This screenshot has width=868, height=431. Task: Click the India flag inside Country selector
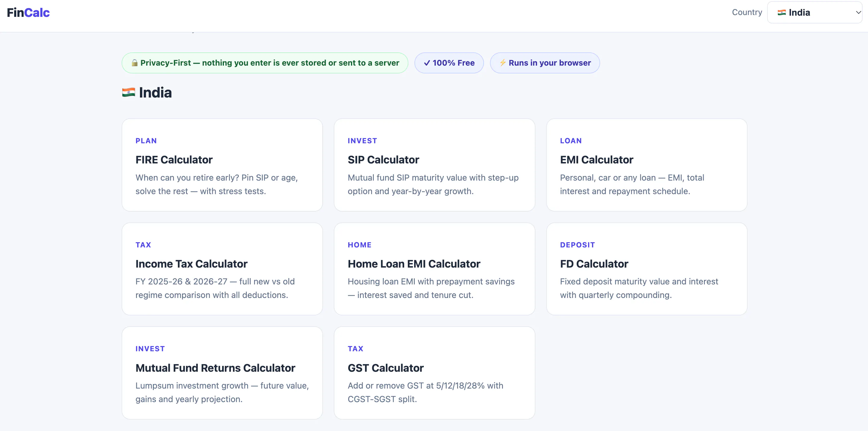tap(782, 12)
